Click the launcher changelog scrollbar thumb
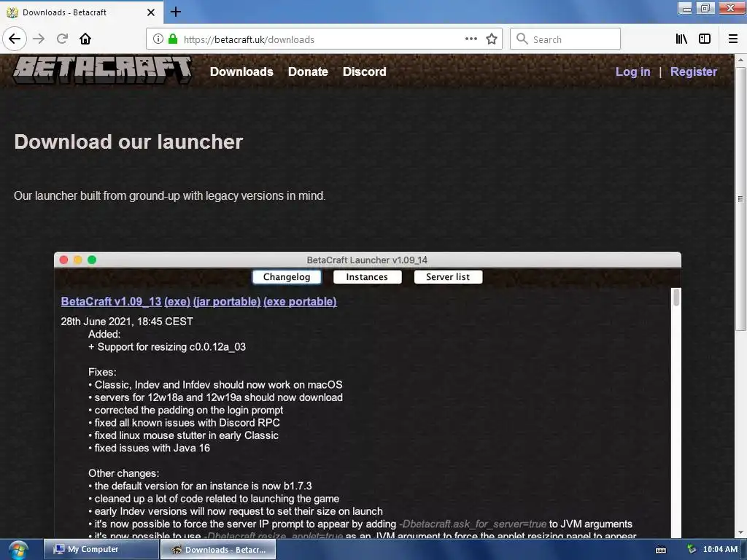 [676, 297]
